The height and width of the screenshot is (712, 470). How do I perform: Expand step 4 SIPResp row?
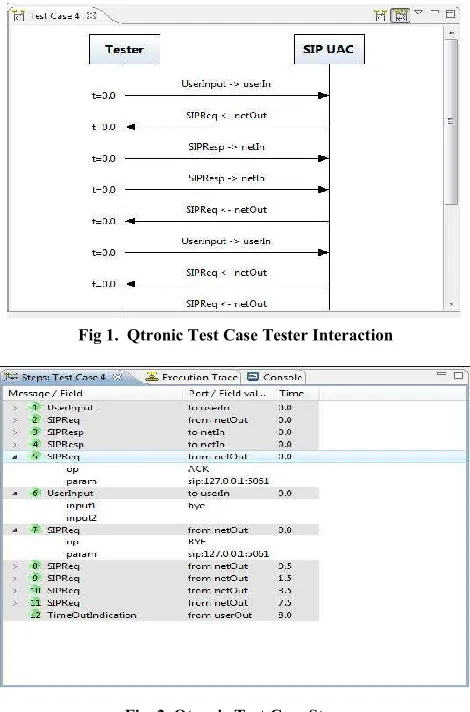coord(15,445)
